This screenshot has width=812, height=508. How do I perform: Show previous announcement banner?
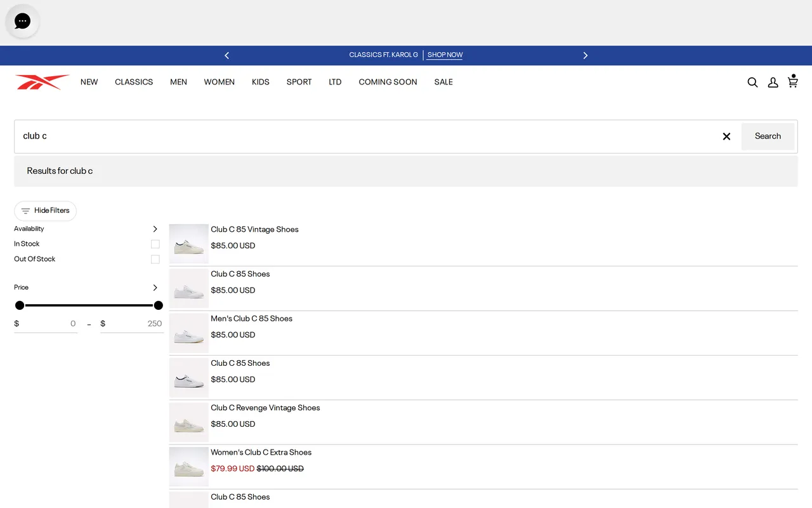[x=226, y=55]
